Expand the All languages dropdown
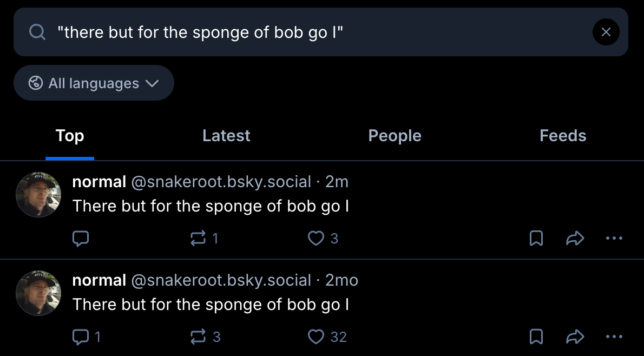This screenshot has width=644, height=356. click(94, 83)
